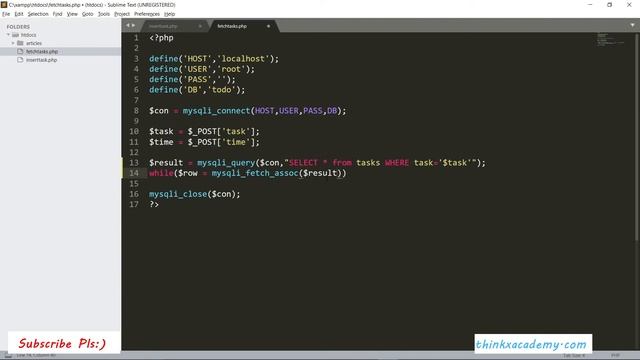Select htdocs folder name in sidebar
Screen dimensions: 640x360
tap(29, 35)
